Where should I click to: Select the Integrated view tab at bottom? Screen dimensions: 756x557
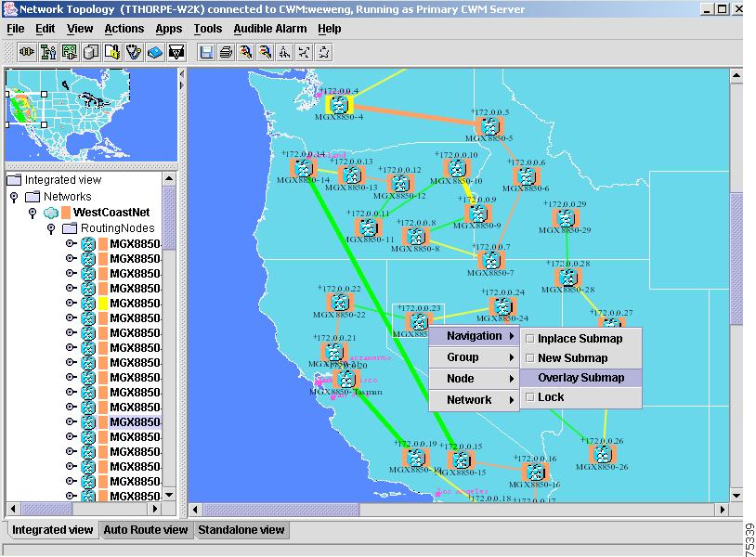tap(52, 529)
